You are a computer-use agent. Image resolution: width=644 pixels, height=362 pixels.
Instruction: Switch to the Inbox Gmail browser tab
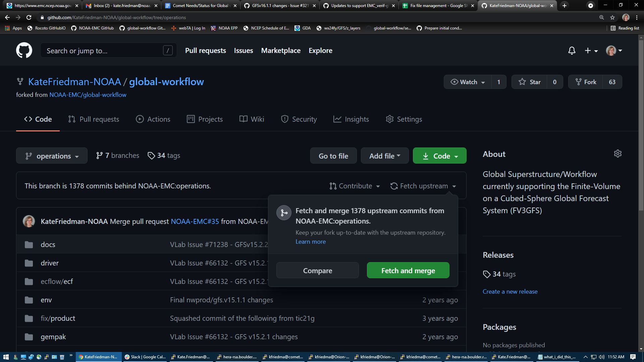(121, 6)
